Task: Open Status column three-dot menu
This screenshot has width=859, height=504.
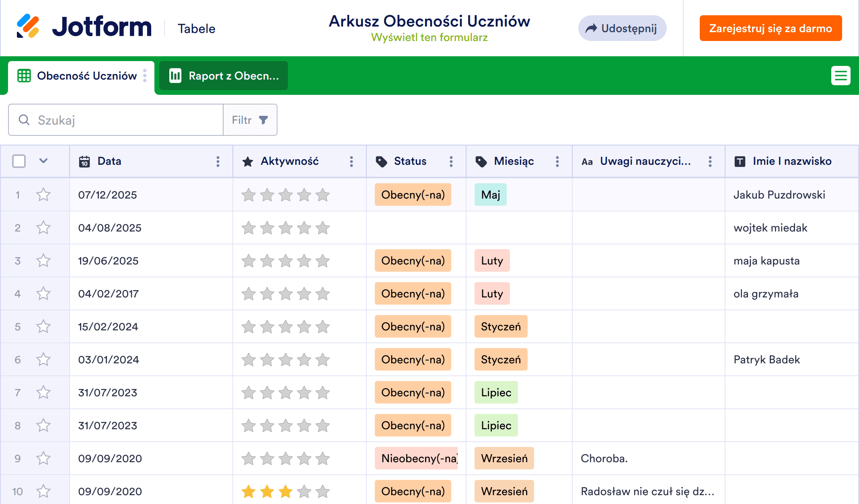Action: tap(451, 162)
